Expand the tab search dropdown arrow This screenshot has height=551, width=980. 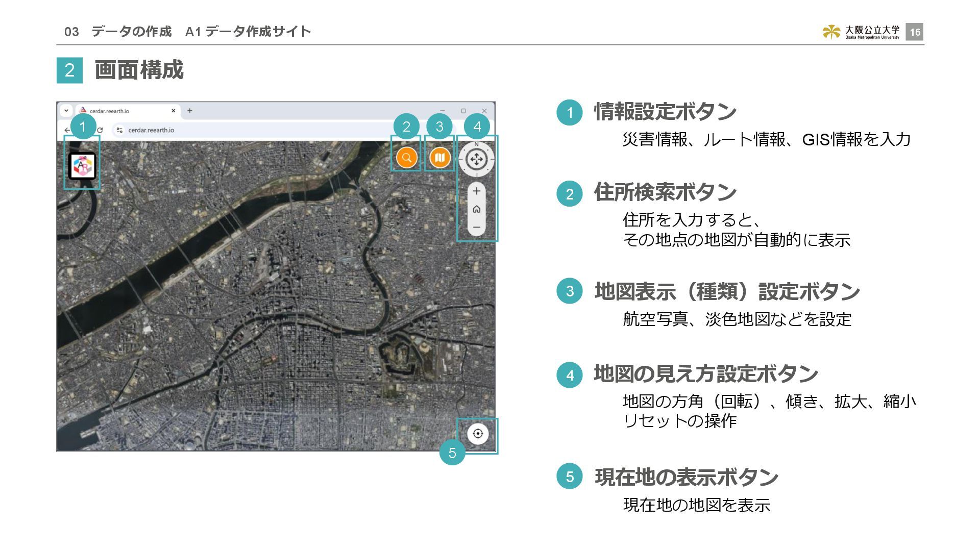click(66, 111)
